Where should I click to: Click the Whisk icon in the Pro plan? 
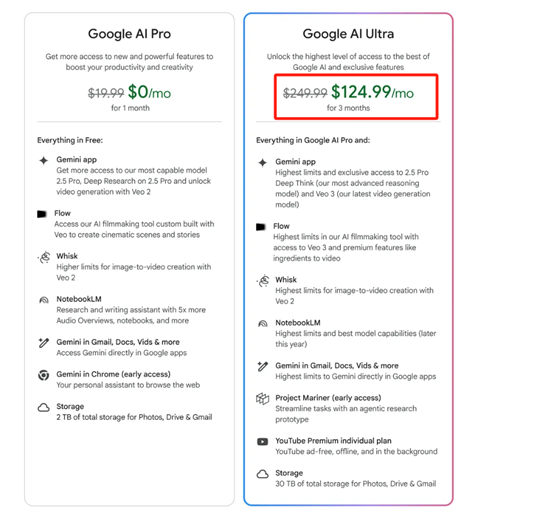(44, 257)
